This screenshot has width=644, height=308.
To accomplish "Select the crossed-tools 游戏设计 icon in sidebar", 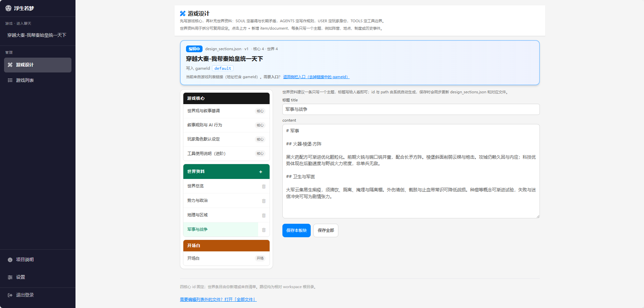I will (10, 65).
